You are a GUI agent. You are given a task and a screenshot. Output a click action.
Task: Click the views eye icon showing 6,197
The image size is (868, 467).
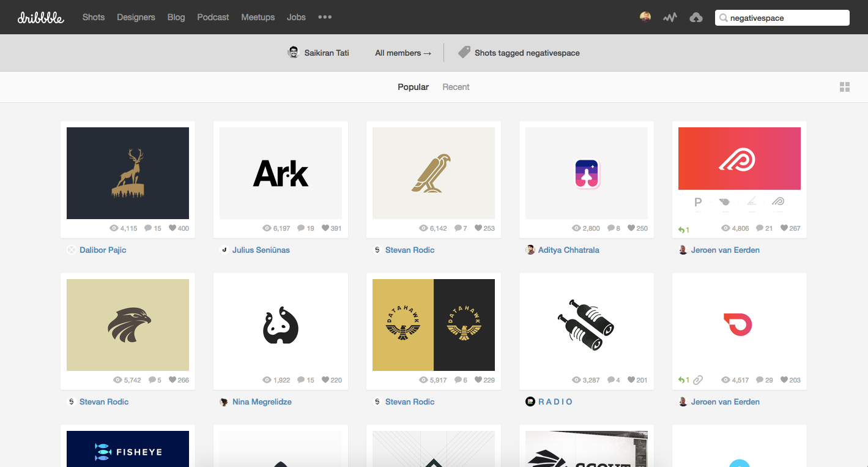pos(267,228)
